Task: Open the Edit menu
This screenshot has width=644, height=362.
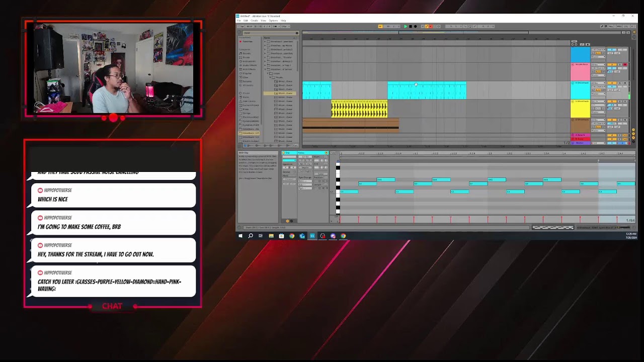Action: [x=246, y=21]
